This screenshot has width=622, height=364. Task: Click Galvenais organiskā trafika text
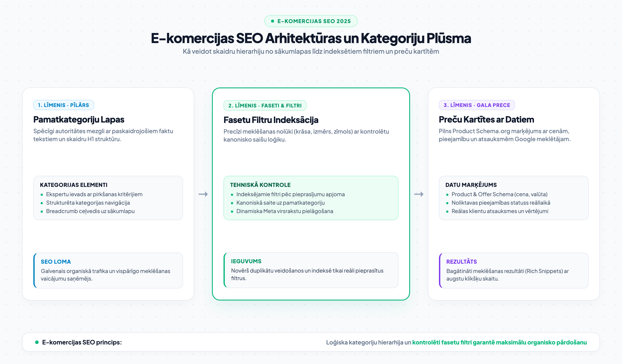(x=105, y=275)
